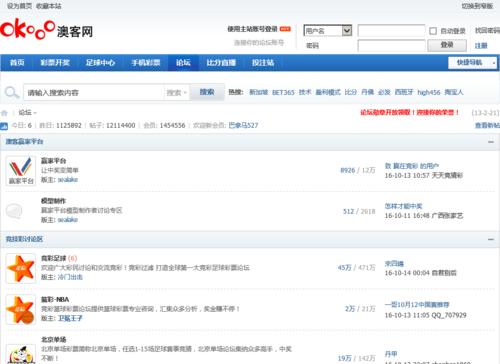Screen dimensions: 500x364
Task: Go to 首页 in navigation bar
Action: click(17, 62)
